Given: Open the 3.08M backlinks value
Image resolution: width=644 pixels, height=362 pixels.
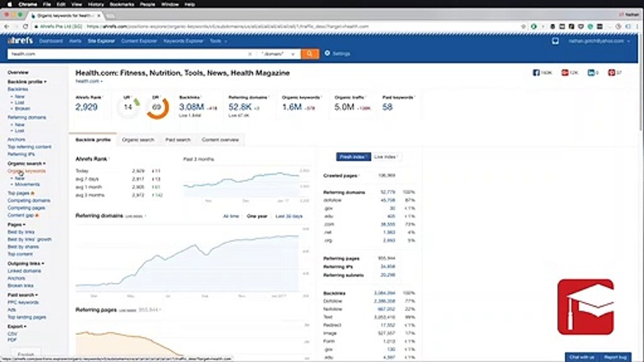Looking at the screenshot, I should coord(192,107).
